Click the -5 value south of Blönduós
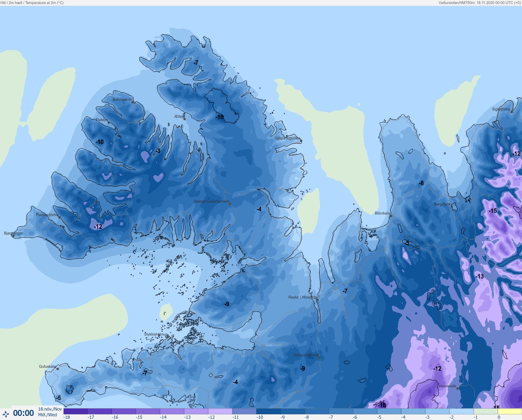Image resolution: width=522 pixels, height=420 pixels. click(x=407, y=243)
